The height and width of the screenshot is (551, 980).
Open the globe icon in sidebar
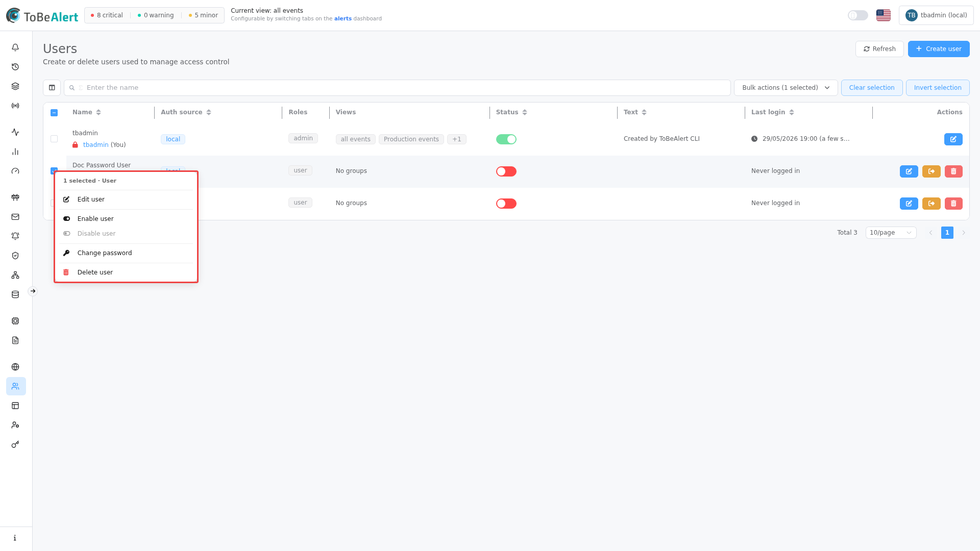click(x=15, y=367)
